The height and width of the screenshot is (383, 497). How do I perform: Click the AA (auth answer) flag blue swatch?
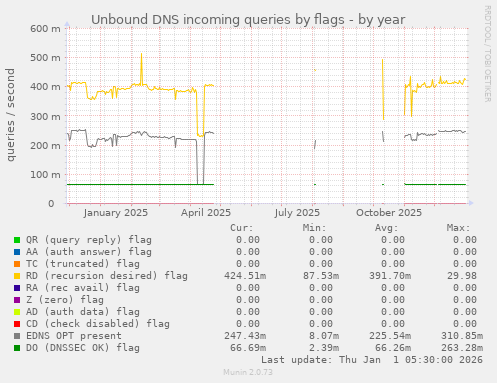click(17, 252)
